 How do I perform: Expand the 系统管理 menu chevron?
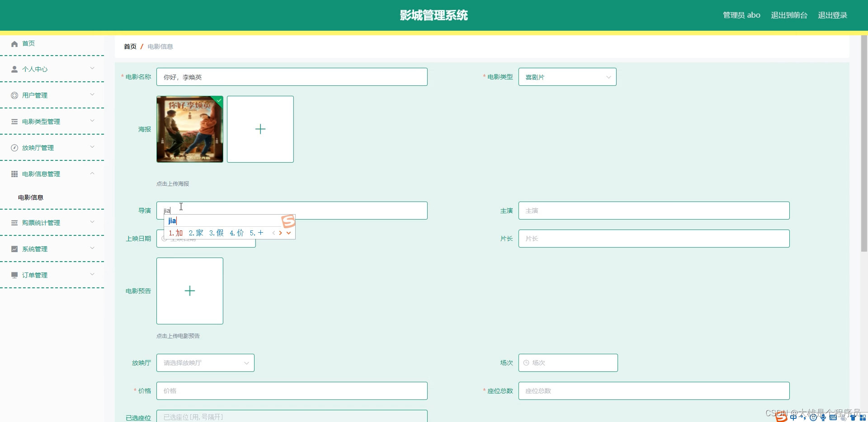[92, 248]
